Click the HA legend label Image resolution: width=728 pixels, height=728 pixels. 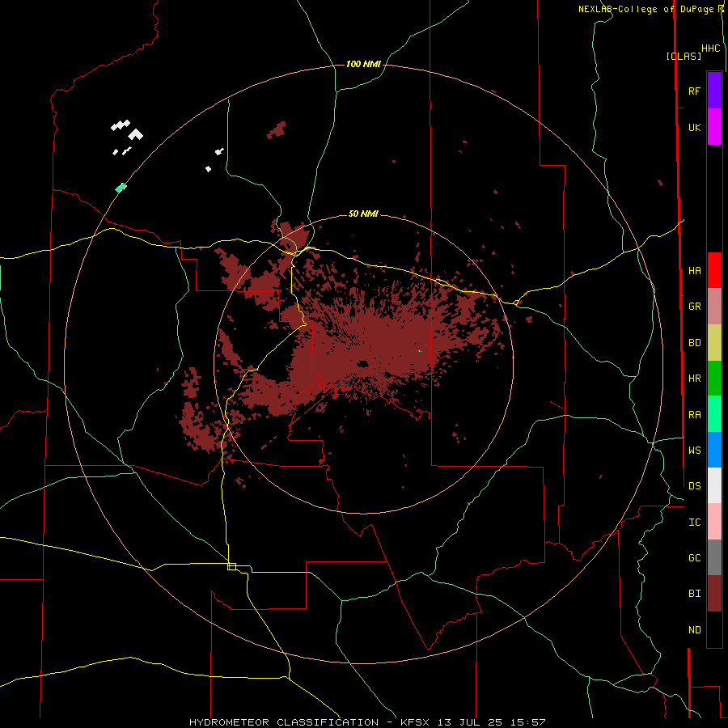click(x=694, y=270)
